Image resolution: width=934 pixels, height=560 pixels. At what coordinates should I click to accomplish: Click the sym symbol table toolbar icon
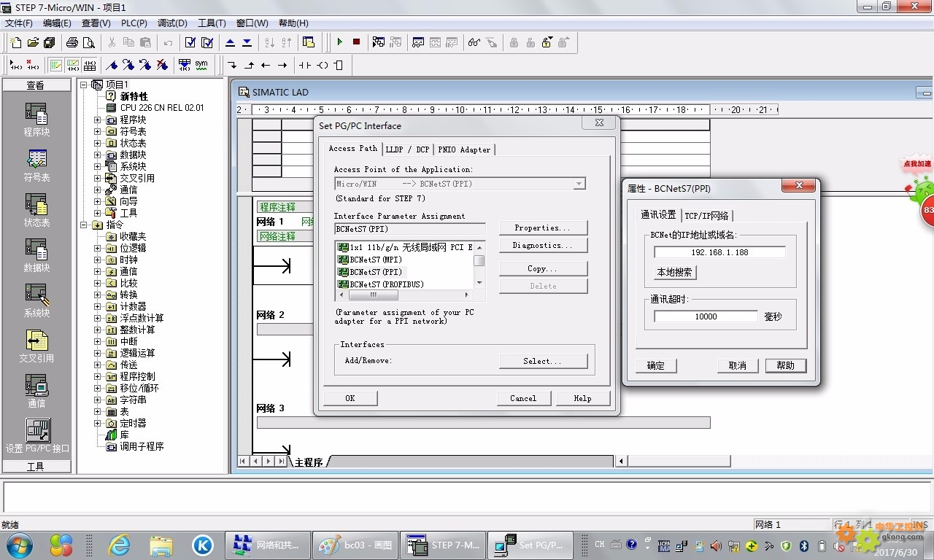[201, 65]
